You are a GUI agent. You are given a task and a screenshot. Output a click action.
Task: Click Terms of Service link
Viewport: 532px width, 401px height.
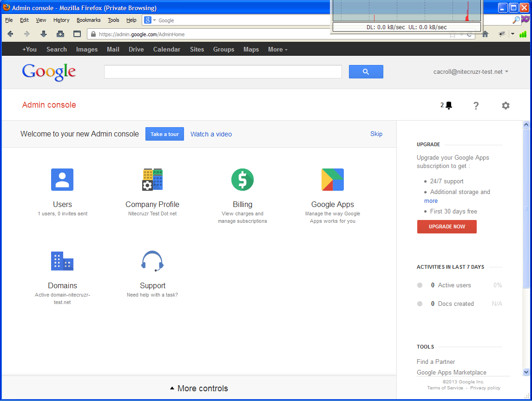pyautogui.click(x=445, y=388)
